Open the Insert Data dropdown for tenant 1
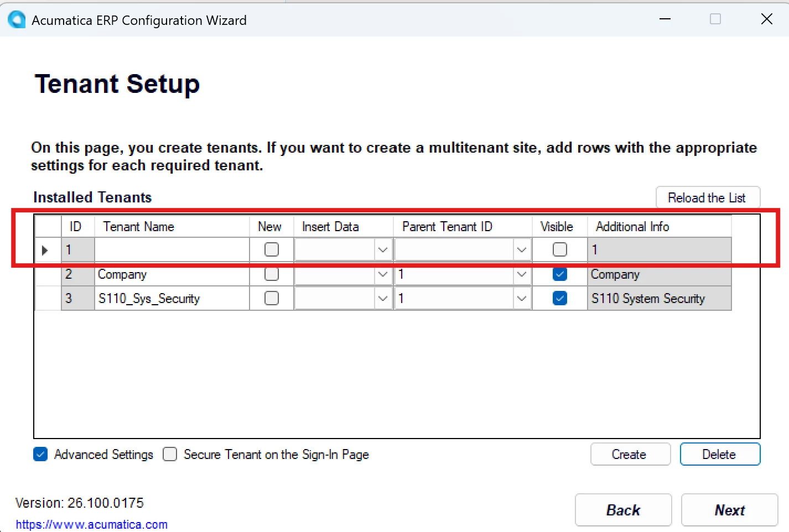The image size is (789, 532). click(x=383, y=250)
